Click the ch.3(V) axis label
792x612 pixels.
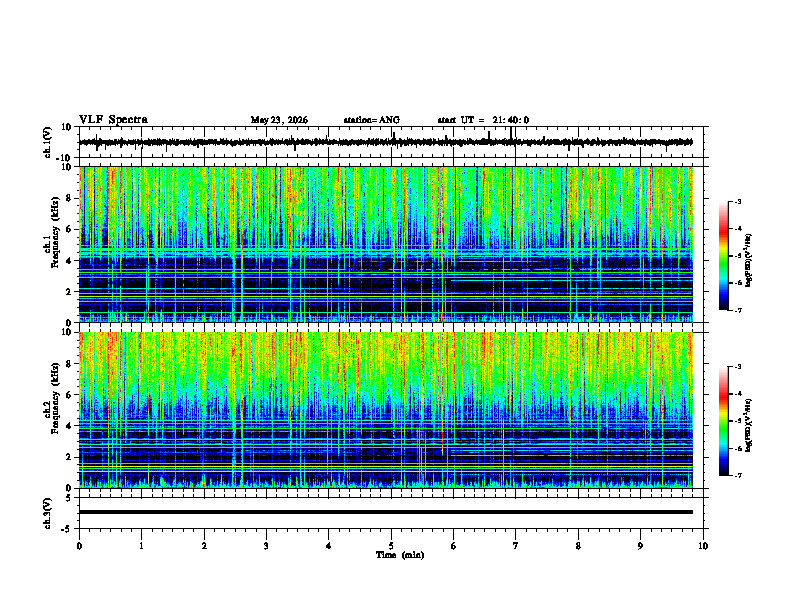coord(48,513)
